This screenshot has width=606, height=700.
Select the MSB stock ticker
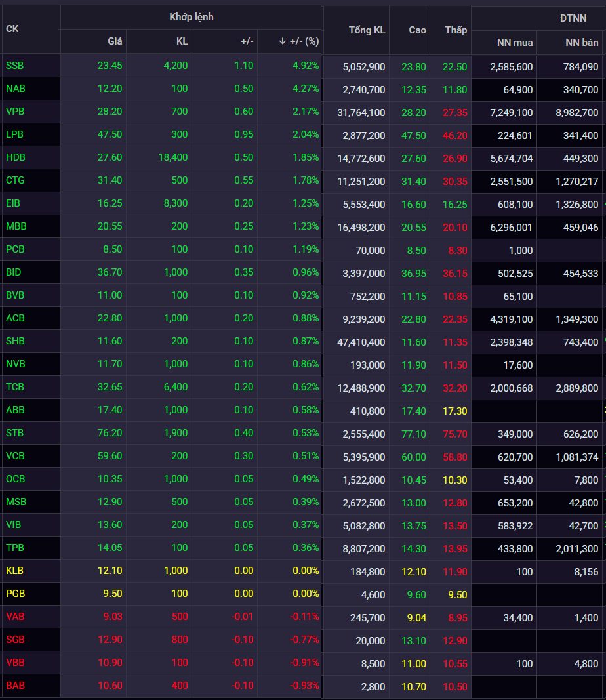click(16, 502)
